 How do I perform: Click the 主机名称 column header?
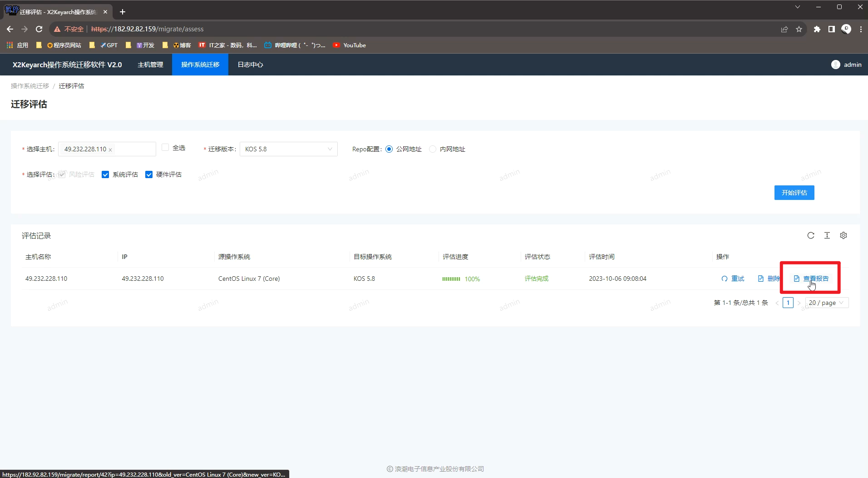click(x=38, y=257)
